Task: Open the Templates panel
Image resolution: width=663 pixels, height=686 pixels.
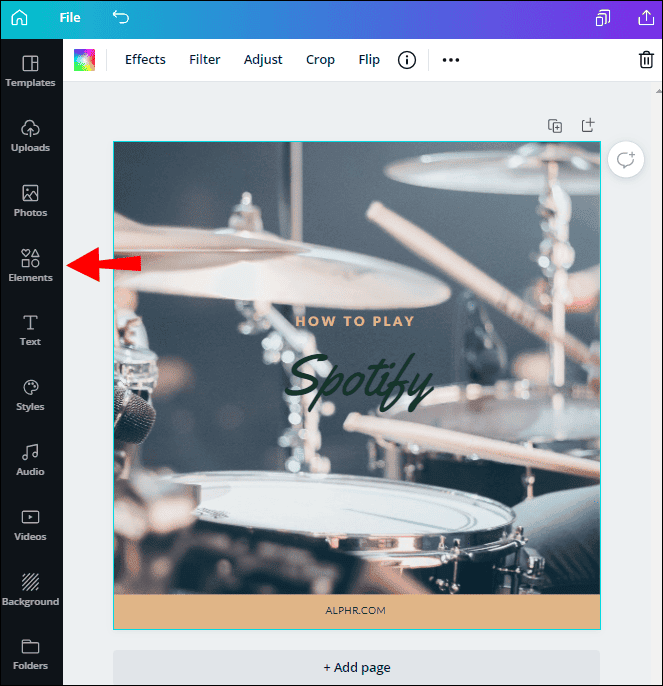Action: click(x=30, y=71)
